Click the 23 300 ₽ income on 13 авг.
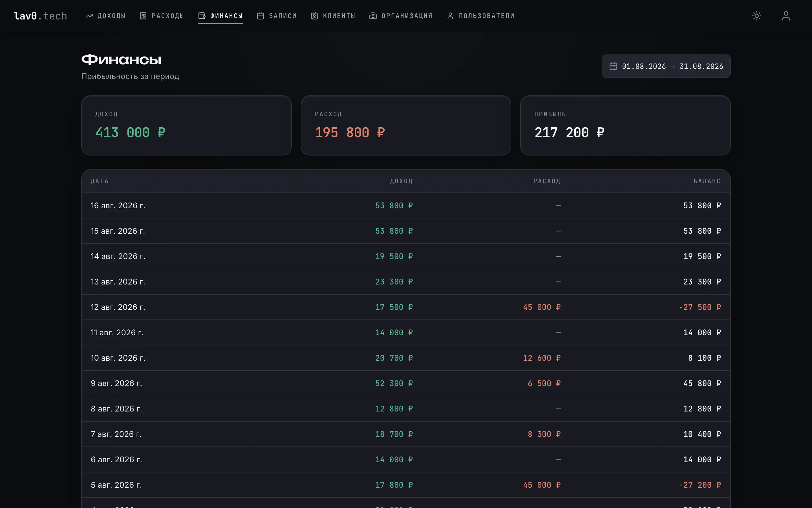Image resolution: width=812 pixels, height=508 pixels. click(x=394, y=282)
